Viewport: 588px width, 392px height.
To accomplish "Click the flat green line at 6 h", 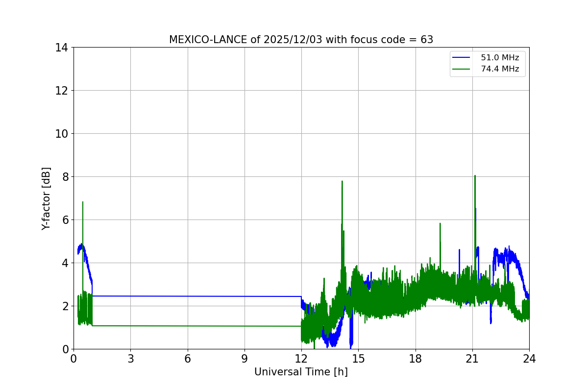I will point(188,326).
